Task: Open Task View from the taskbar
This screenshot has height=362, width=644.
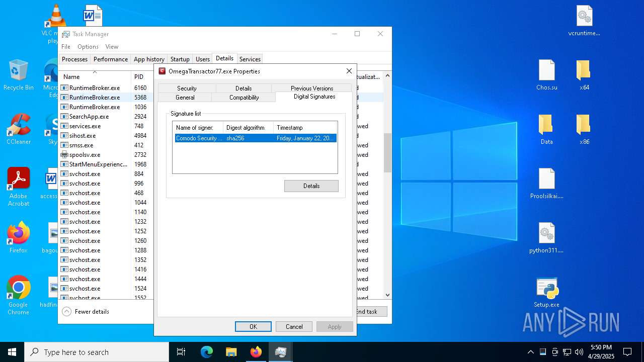Action: pyautogui.click(x=181, y=352)
